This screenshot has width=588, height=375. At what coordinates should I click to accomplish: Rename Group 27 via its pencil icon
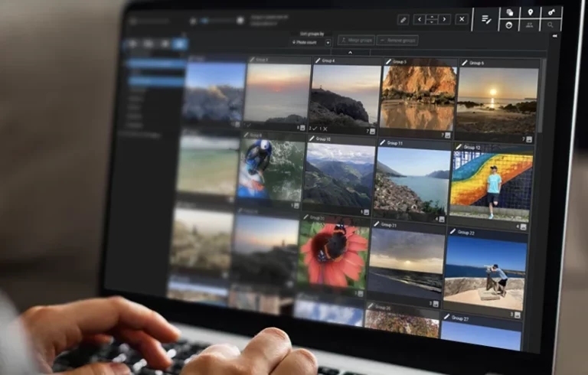[446, 317]
